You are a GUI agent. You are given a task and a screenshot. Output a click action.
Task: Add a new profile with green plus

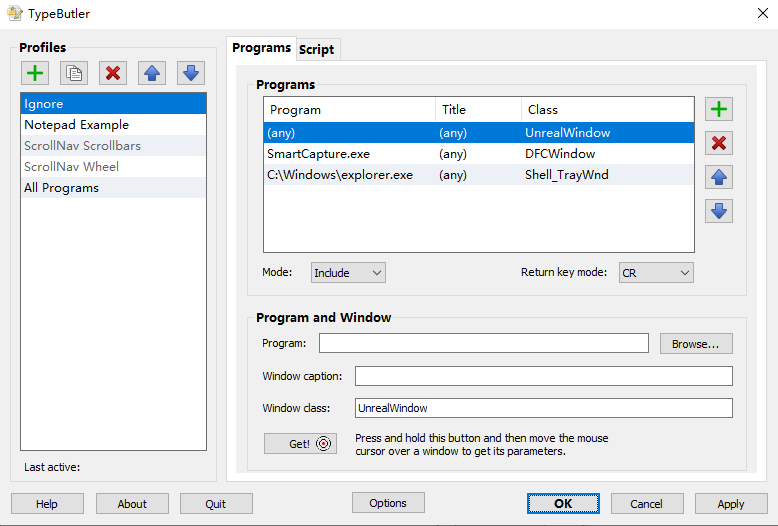pos(35,73)
